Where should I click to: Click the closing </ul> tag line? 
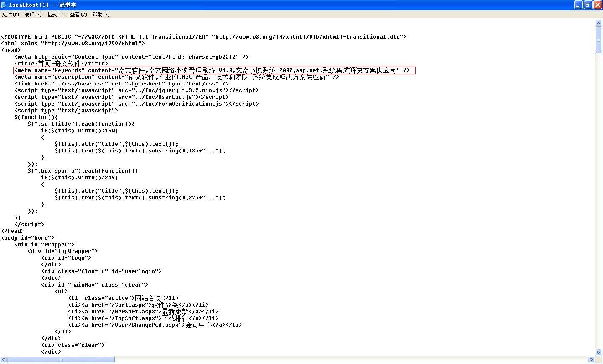(63, 332)
